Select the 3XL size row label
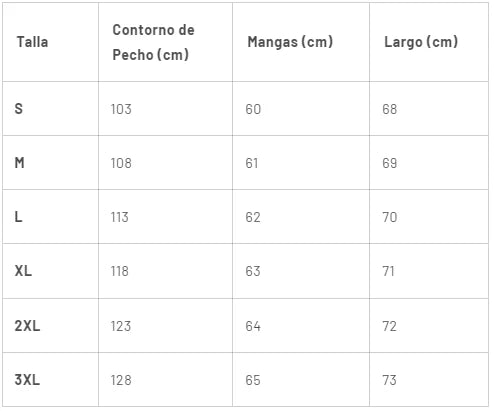Screen dimensions: 494x411 27,380
